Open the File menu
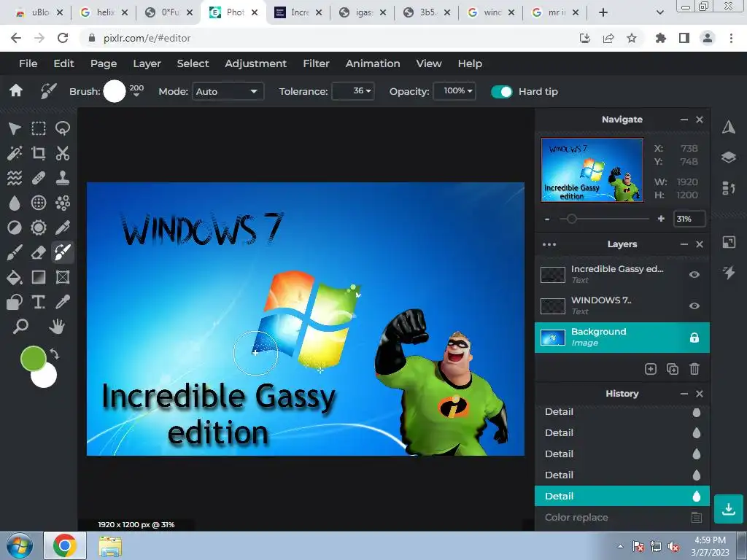The image size is (747, 560). click(28, 63)
